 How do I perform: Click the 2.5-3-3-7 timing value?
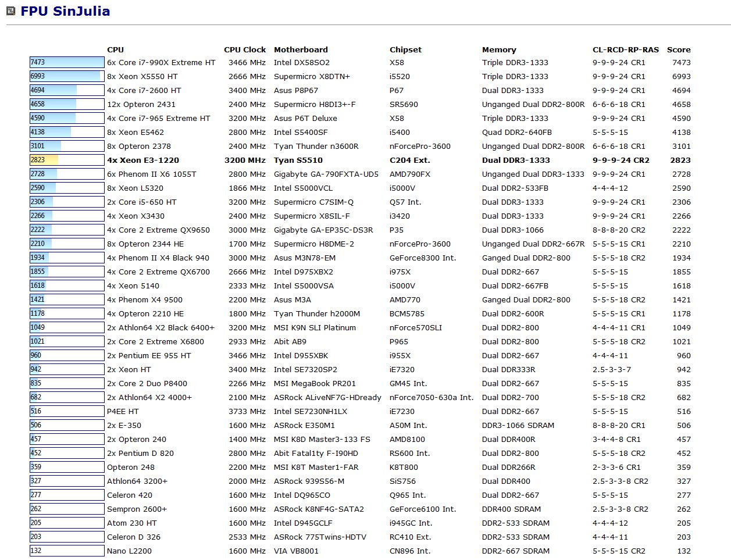coord(612,369)
